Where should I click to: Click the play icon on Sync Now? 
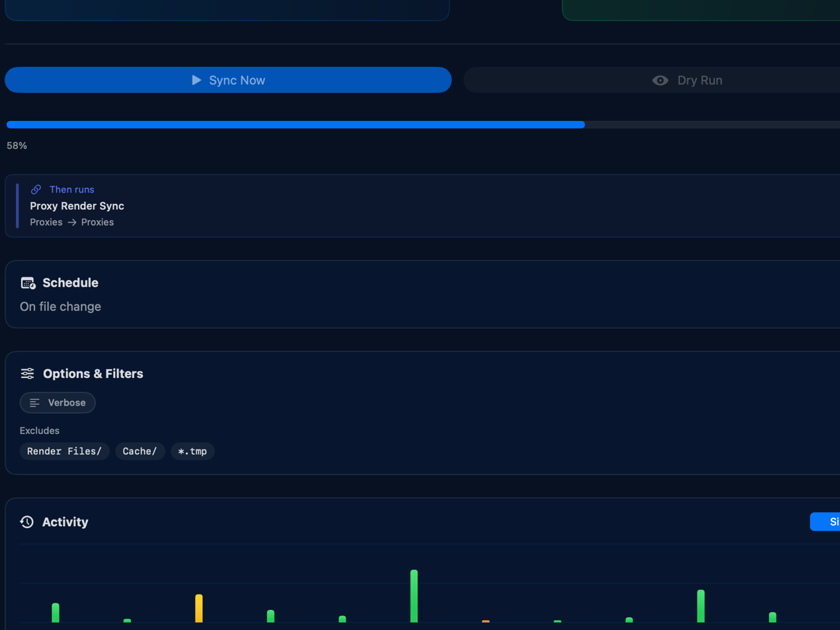(196, 80)
